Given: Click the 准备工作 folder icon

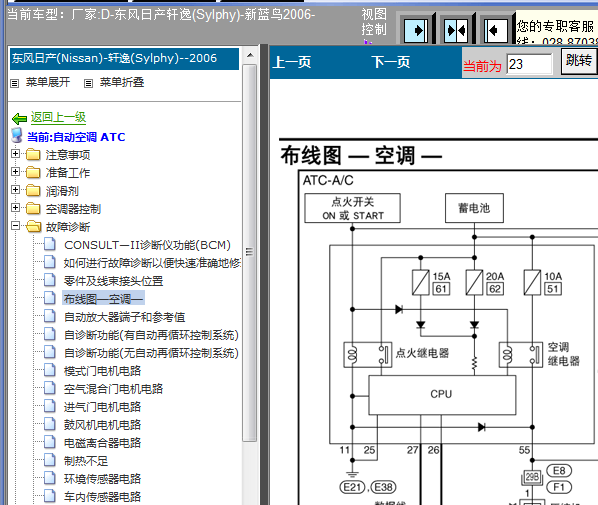Looking at the screenshot, I should click(x=33, y=172).
